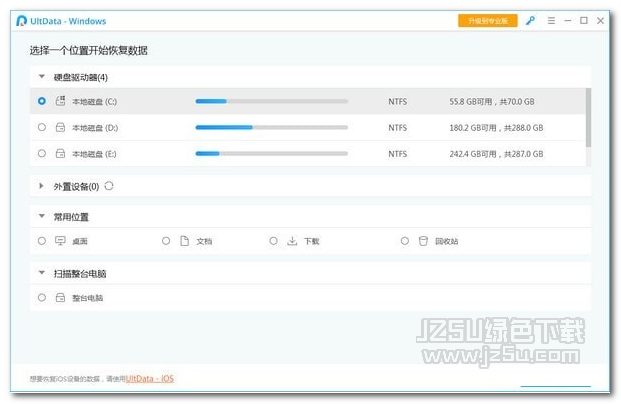The width and height of the screenshot is (621, 404).
Task: Click the 文档 label
Action: pyautogui.click(x=204, y=241)
